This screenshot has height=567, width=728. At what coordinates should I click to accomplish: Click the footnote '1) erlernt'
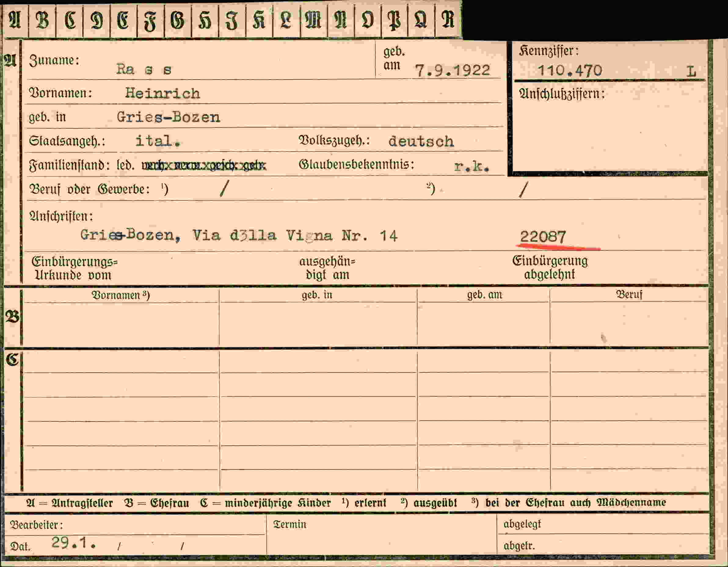tap(364, 502)
